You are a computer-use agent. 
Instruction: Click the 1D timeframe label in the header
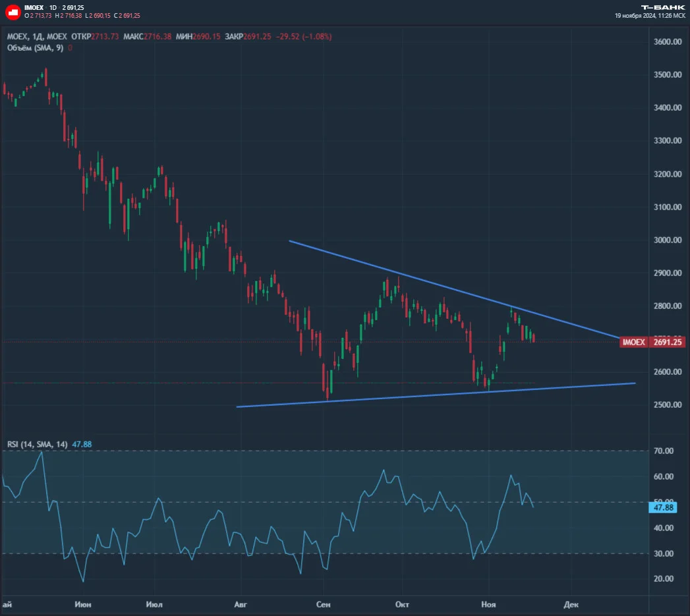53,7
